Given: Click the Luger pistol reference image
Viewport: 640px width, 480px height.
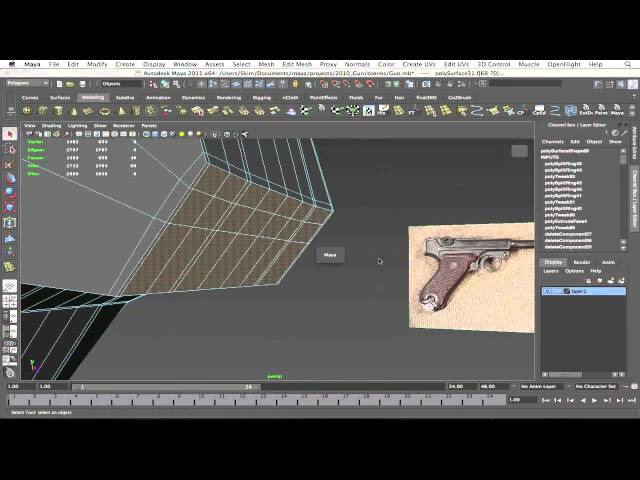Looking at the screenshot, I should (471, 278).
